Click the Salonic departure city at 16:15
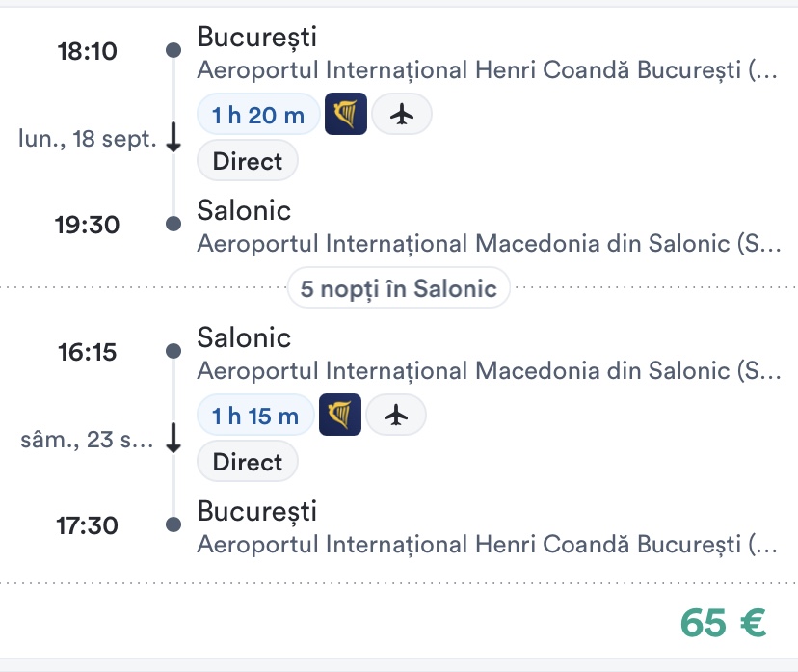The height and width of the screenshot is (672, 798). click(244, 337)
